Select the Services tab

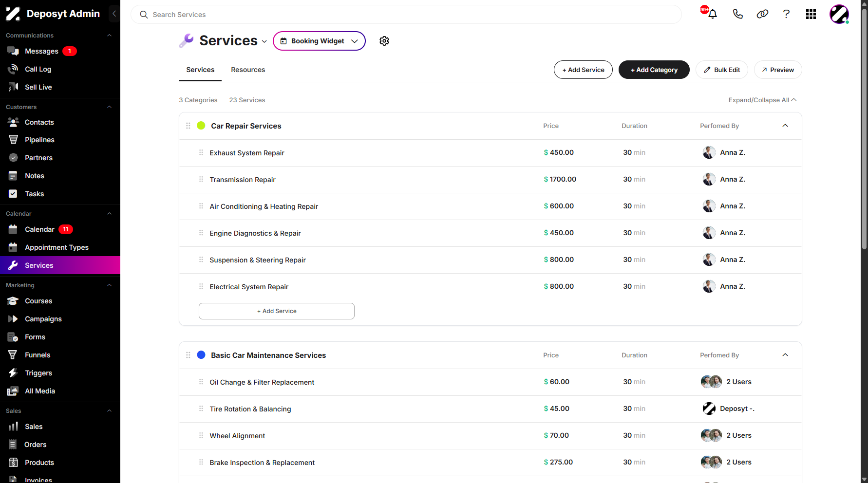pyautogui.click(x=200, y=70)
